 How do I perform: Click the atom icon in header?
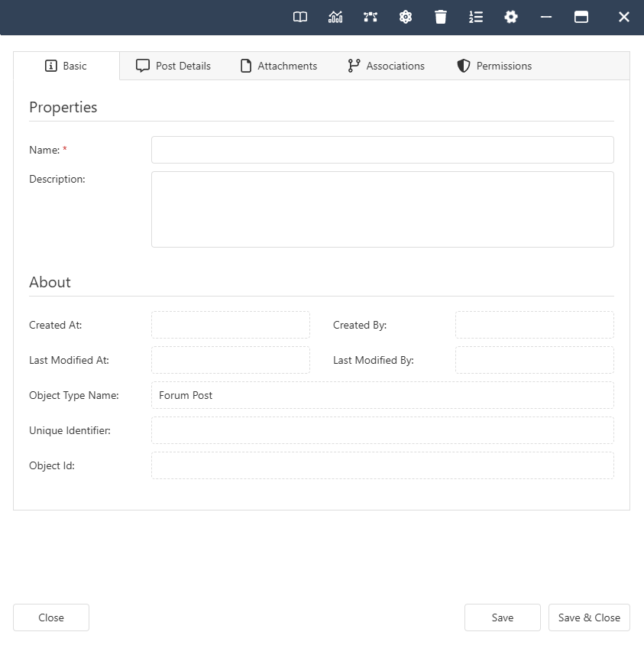tap(406, 17)
